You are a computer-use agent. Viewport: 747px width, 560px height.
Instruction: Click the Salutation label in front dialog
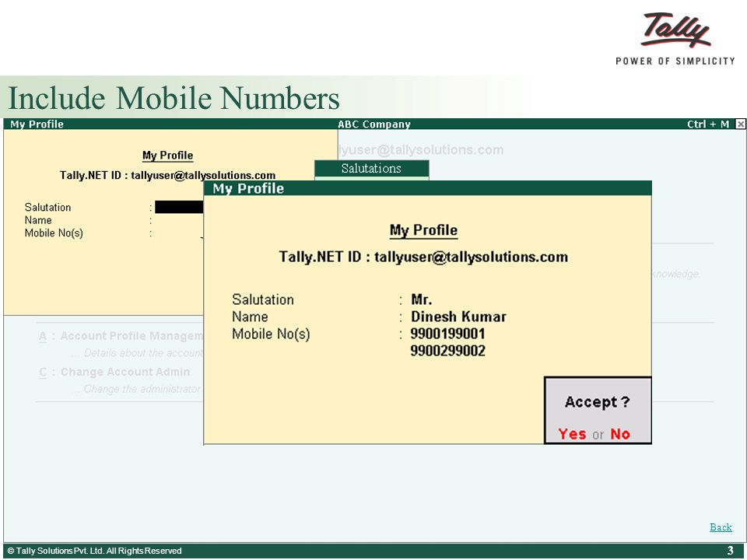coord(262,299)
